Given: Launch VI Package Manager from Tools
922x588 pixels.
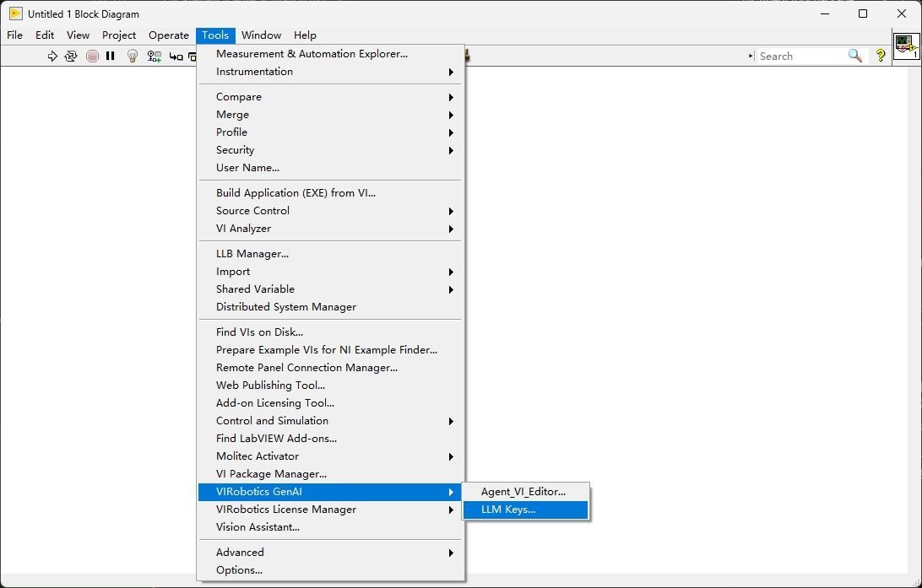Looking at the screenshot, I should point(271,474).
